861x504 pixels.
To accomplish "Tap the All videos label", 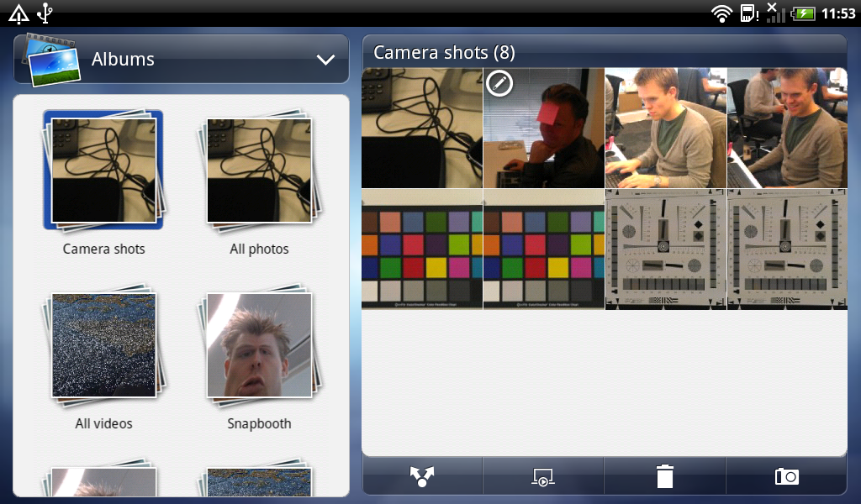I will click(x=103, y=423).
